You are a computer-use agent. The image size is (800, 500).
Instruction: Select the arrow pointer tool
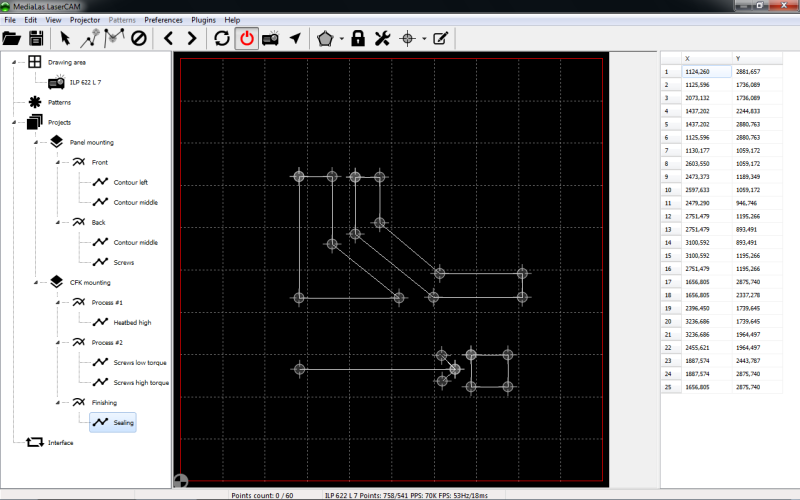click(x=65, y=39)
